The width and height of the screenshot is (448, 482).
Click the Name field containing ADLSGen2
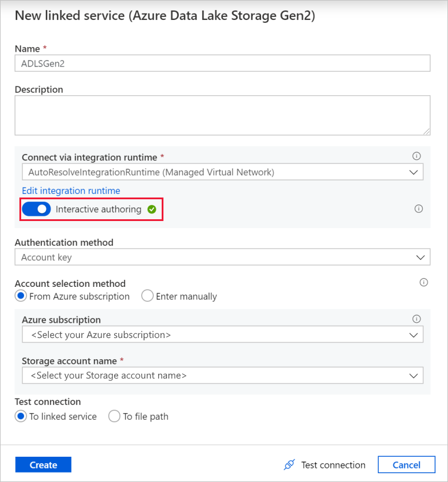(x=223, y=63)
